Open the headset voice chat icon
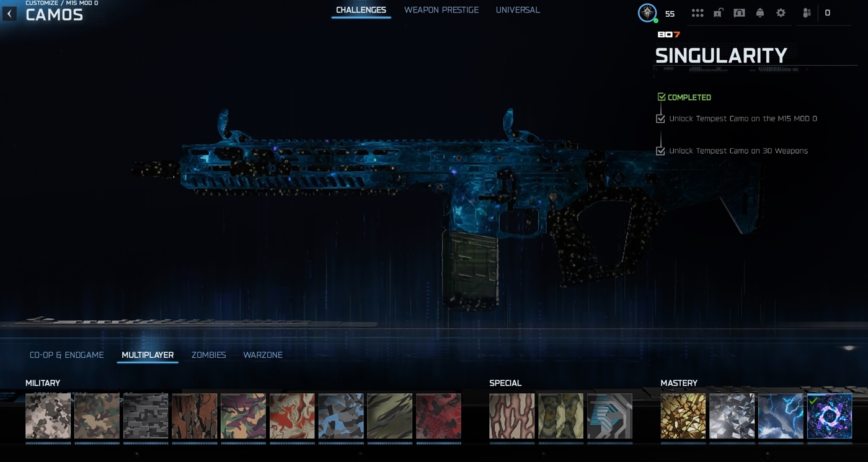The height and width of the screenshot is (462, 868). (739, 13)
